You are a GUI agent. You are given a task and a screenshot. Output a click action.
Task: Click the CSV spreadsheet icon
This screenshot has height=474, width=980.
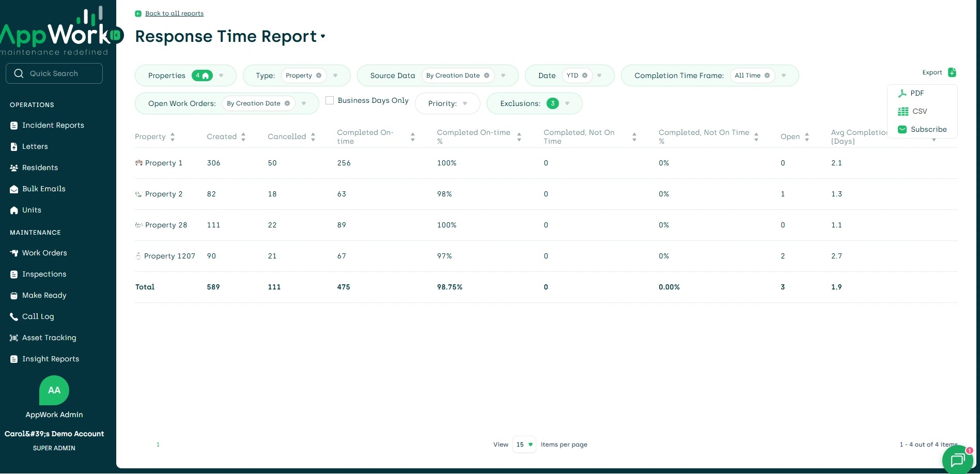pyautogui.click(x=903, y=112)
